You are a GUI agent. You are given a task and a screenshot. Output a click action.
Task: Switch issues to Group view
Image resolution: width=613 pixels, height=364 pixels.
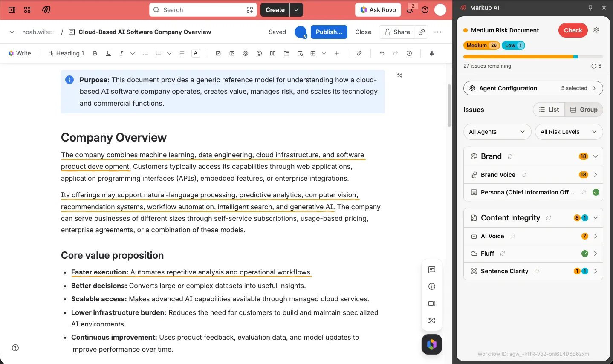[x=584, y=110]
